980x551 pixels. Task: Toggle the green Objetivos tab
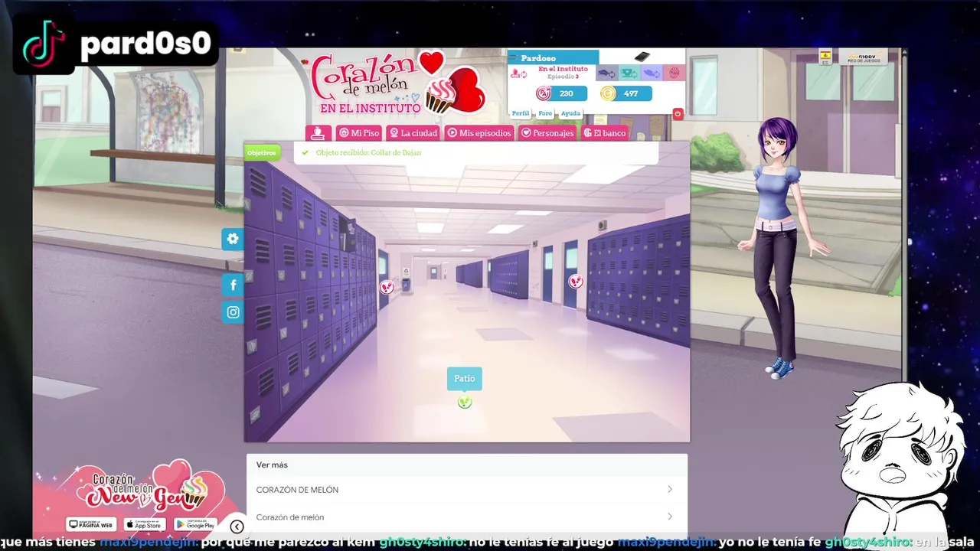(x=261, y=153)
